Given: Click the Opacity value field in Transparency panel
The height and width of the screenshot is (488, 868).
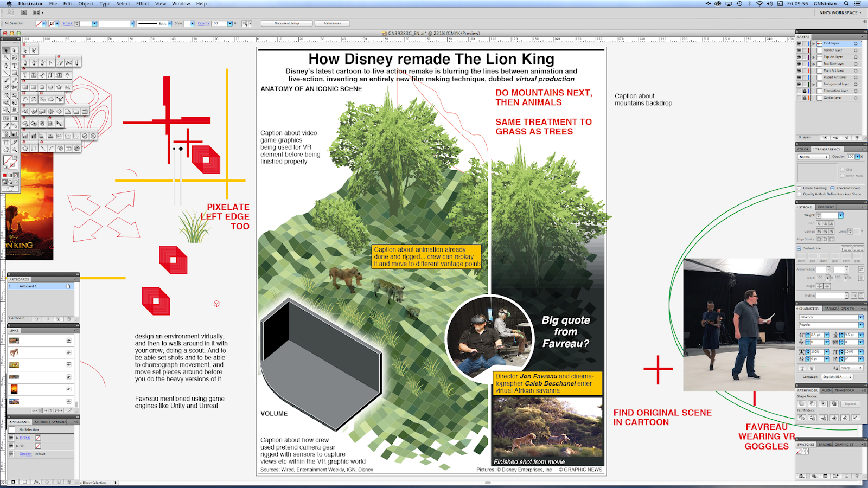Looking at the screenshot, I should coord(851,157).
